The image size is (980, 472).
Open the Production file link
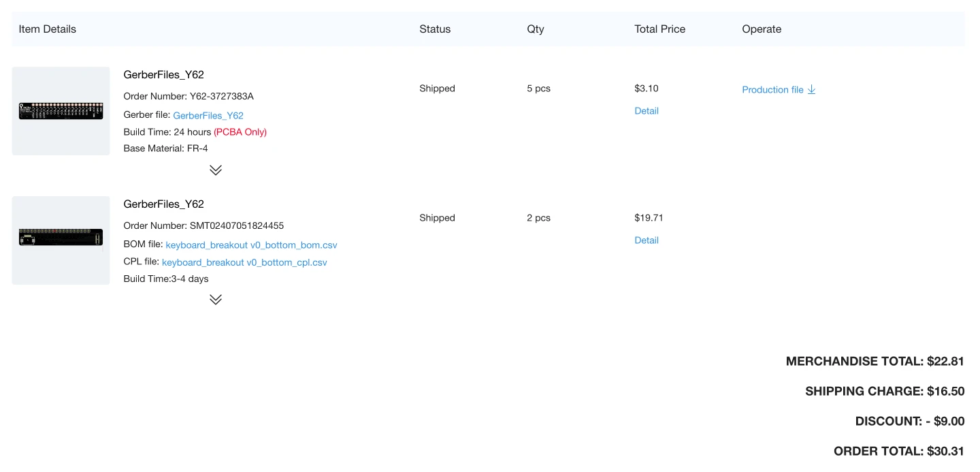772,90
